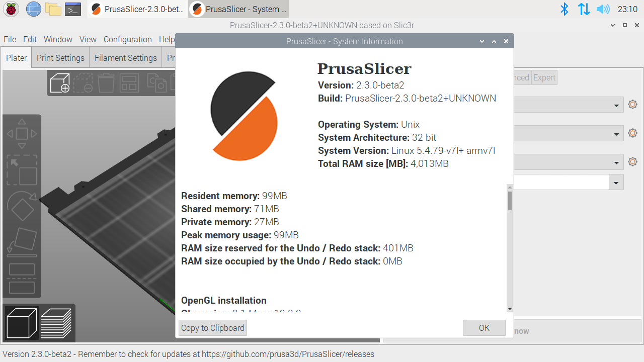Screen dimensions: 644x362
Task: Click the Delete object dashed-cube icon
Action: (x=83, y=83)
